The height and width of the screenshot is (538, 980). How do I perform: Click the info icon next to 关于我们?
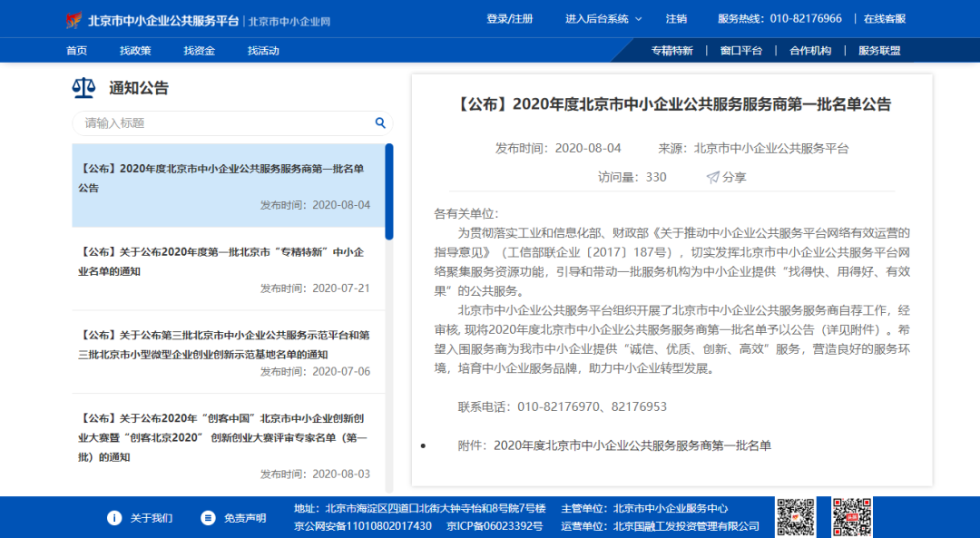click(x=113, y=517)
